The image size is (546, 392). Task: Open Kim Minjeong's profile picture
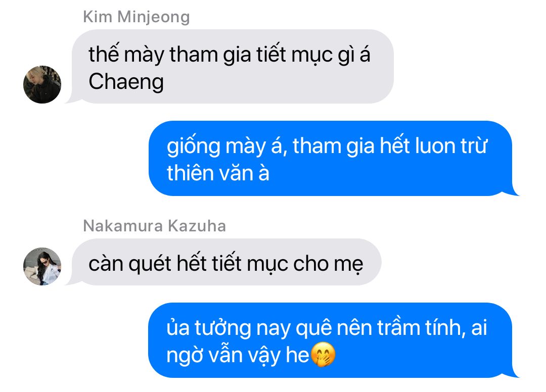(42, 84)
